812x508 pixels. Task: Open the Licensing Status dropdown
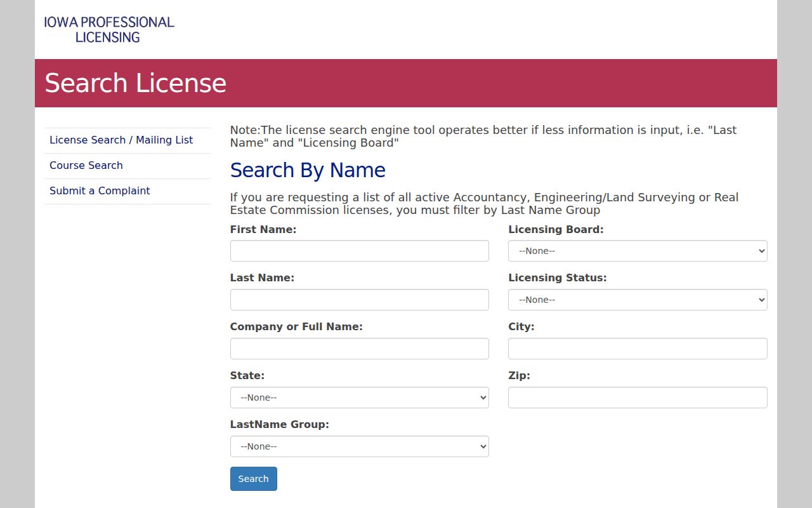coord(638,300)
